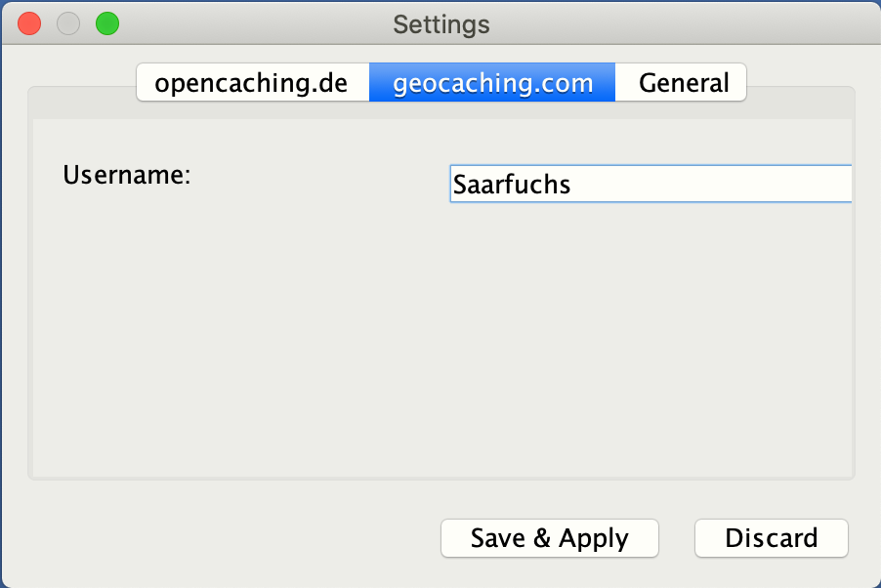Click the Settings window title text
This screenshot has width=881, height=588.
(441, 24)
